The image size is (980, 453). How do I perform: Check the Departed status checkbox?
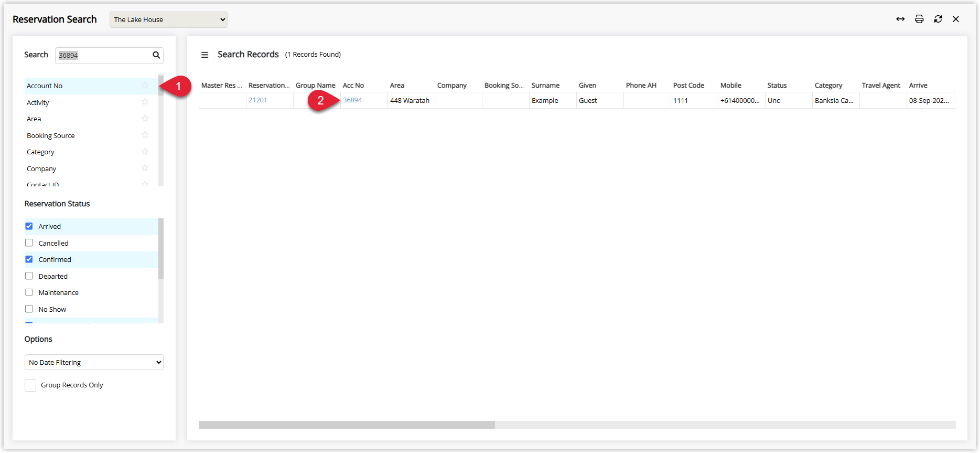[x=29, y=276]
